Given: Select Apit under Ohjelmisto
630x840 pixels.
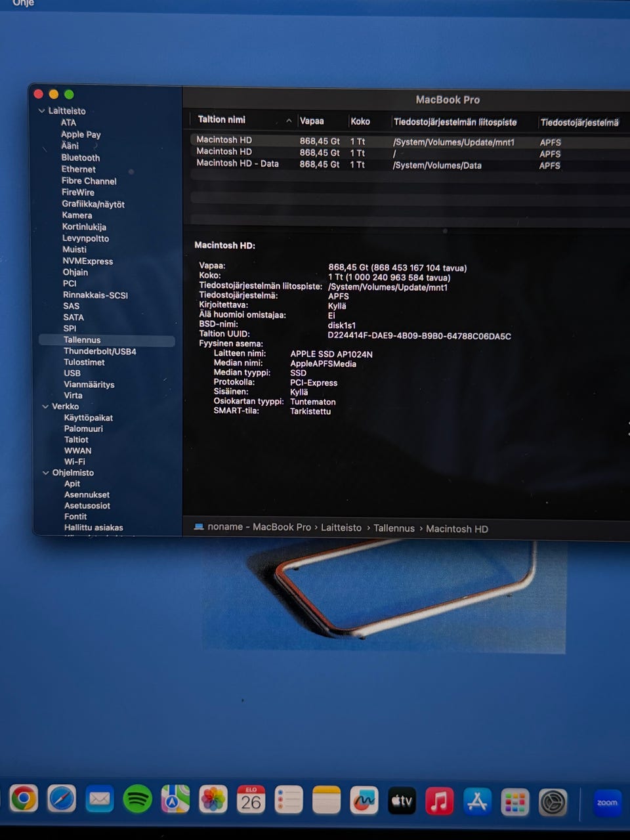Looking at the screenshot, I should pyautogui.click(x=72, y=484).
